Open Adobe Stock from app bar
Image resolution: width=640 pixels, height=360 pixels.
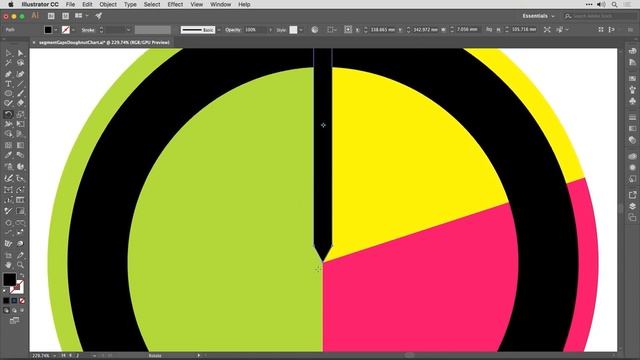[x=65, y=16]
